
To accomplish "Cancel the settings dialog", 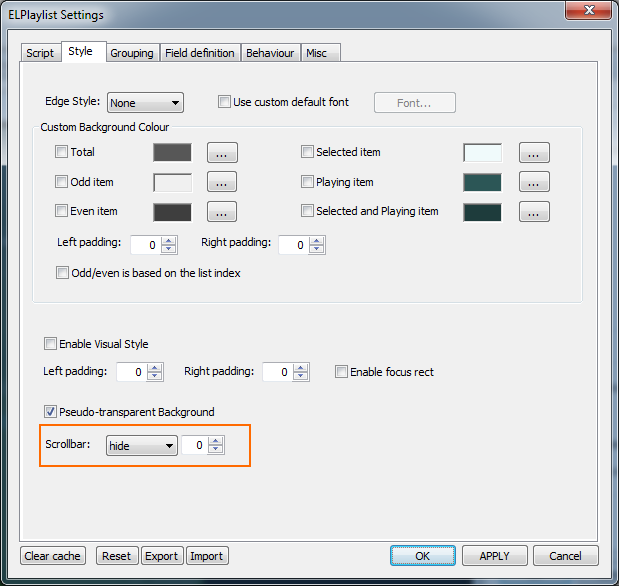I will click(x=566, y=556).
